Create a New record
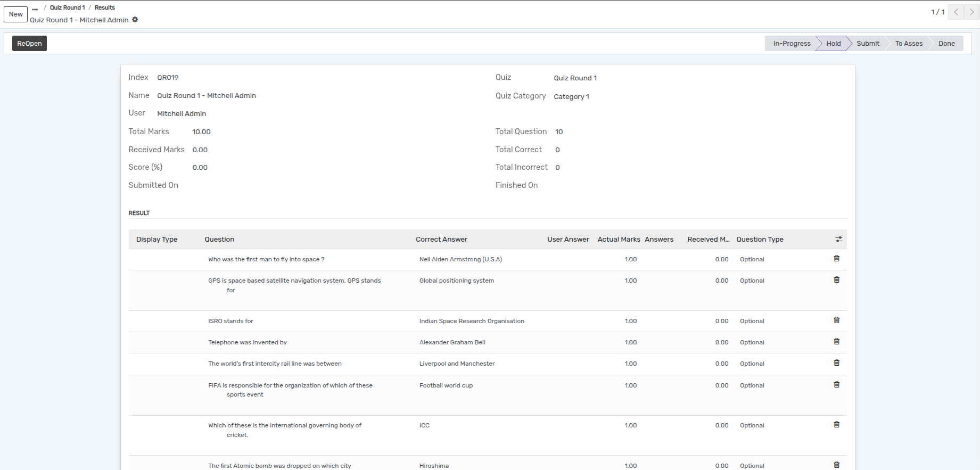 tap(16, 14)
